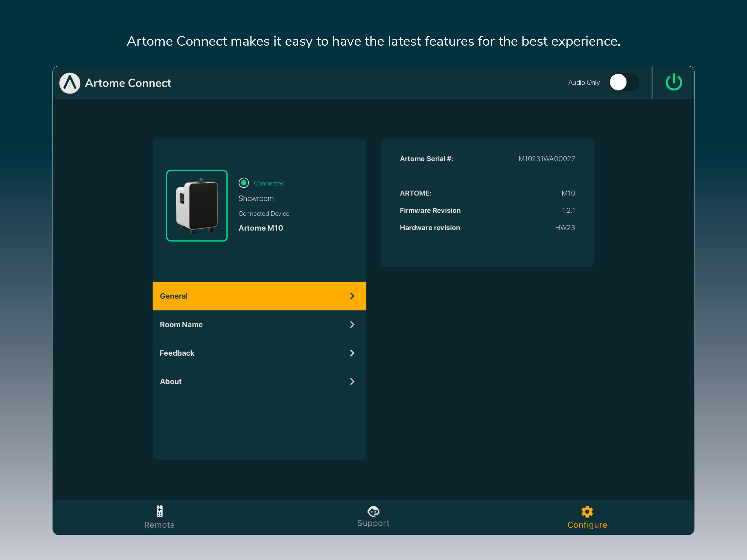Expand the chevron on the Room Name row
747x560 pixels.
pos(352,325)
